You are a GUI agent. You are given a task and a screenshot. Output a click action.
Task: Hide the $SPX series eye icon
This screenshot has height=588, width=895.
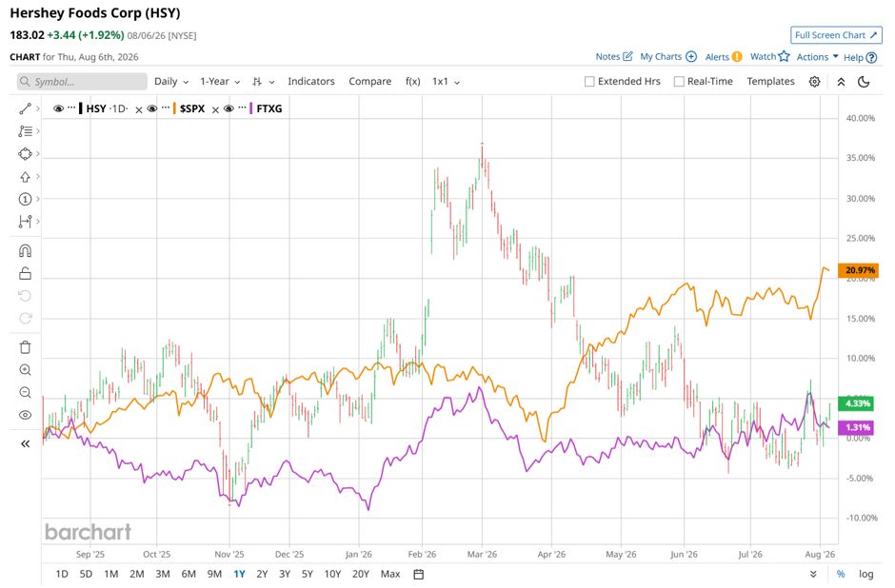[x=151, y=108]
